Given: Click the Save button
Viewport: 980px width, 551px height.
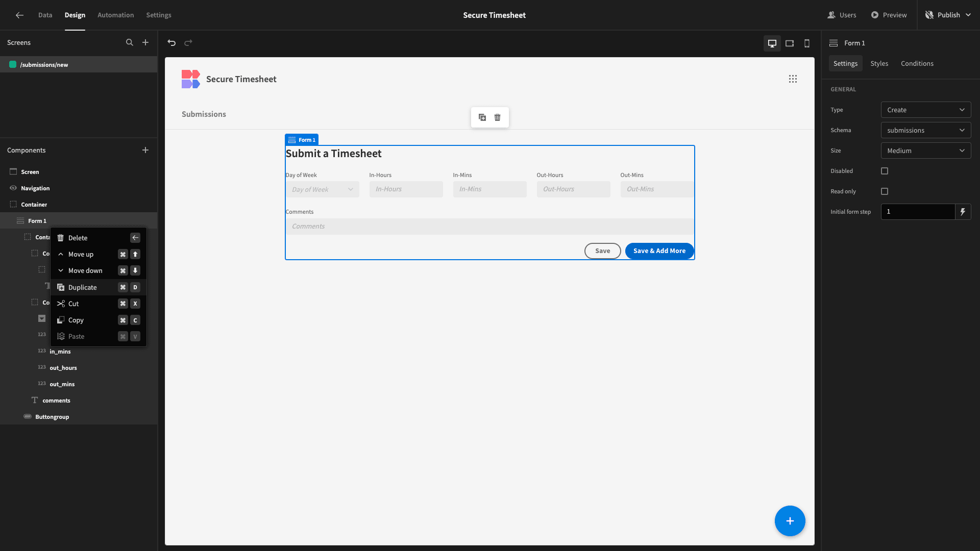Looking at the screenshot, I should [x=603, y=251].
